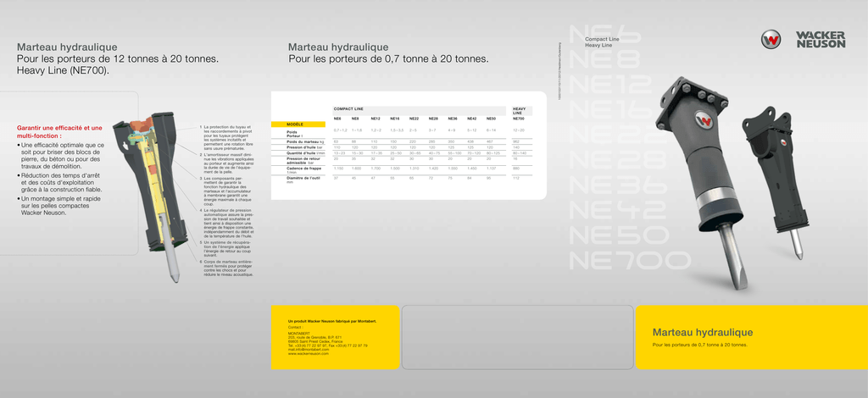868x398 pixels.
Task: Click the cutaway hammer diagram
Action: click(152, 196)
